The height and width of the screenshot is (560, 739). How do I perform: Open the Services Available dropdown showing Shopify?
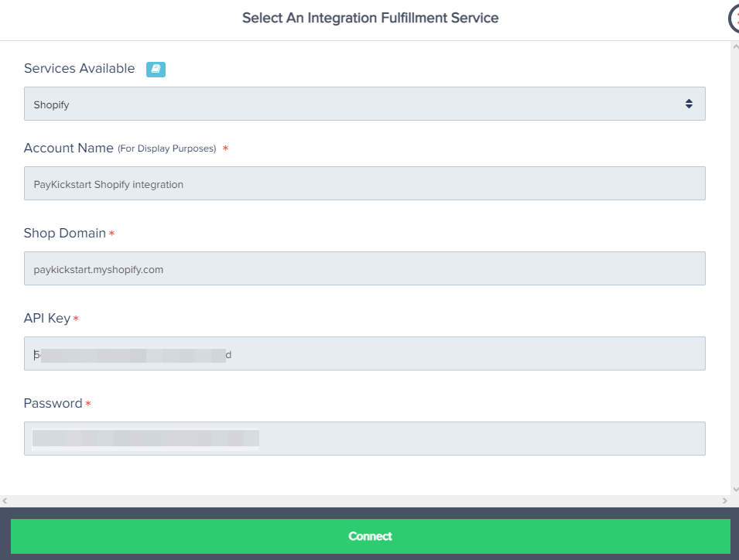tap(364, 104)
